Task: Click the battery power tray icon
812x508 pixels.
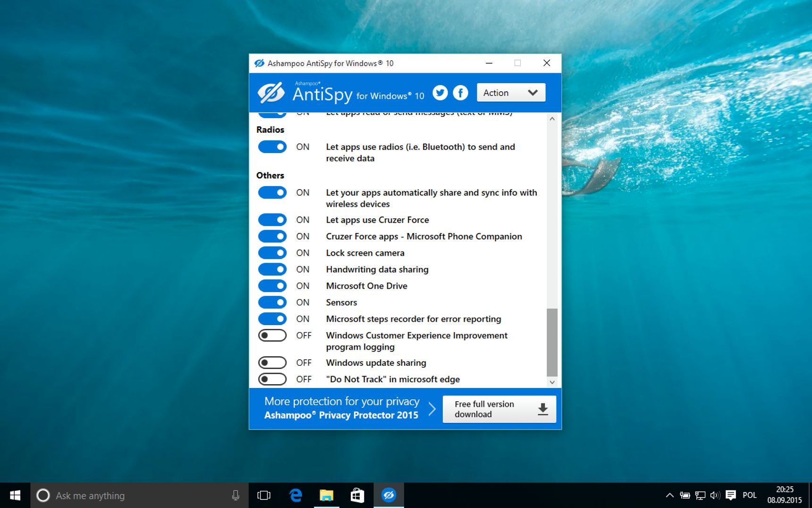Action: (x=685, y=495)
